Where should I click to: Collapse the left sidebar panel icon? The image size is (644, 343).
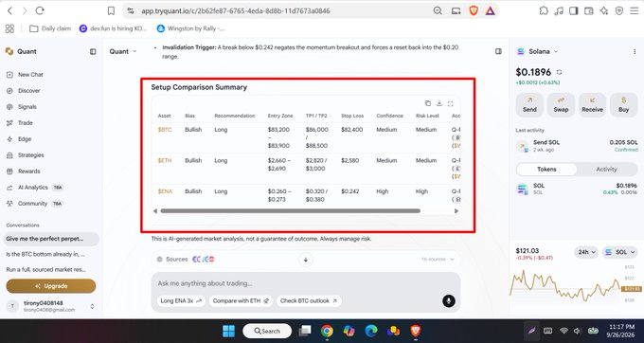(x=93, y=51)
